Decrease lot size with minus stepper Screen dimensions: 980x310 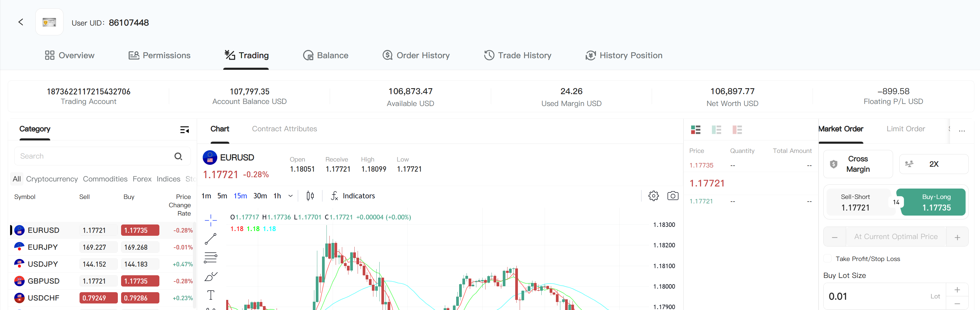pyautogui.click(x=957, y=303)
